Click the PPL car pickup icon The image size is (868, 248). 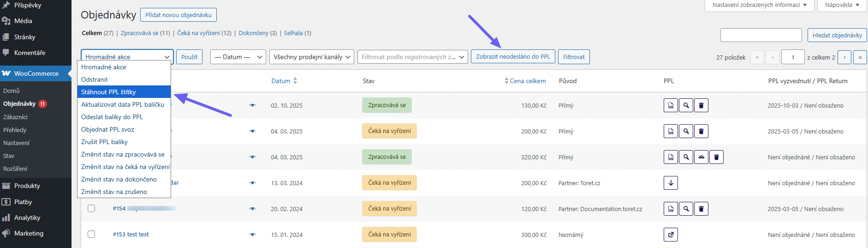click(x=701, y=157)
